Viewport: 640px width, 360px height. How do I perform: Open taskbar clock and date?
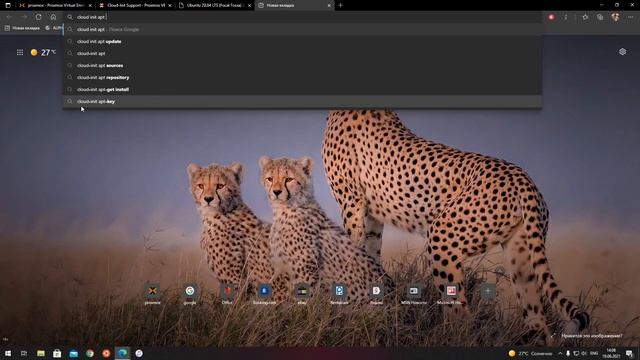coord(611,353)
